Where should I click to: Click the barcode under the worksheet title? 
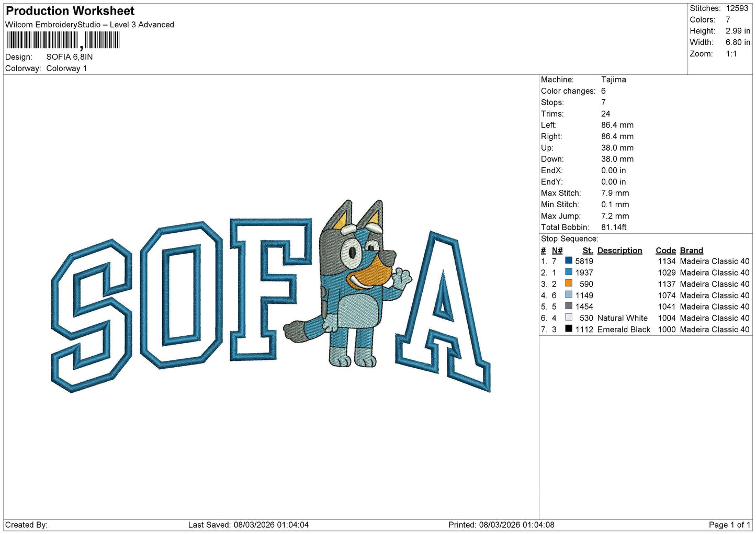(x=63, y=40)
